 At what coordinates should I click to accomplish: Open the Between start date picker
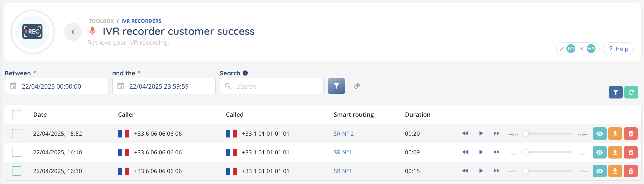click(x=13, y=86)
